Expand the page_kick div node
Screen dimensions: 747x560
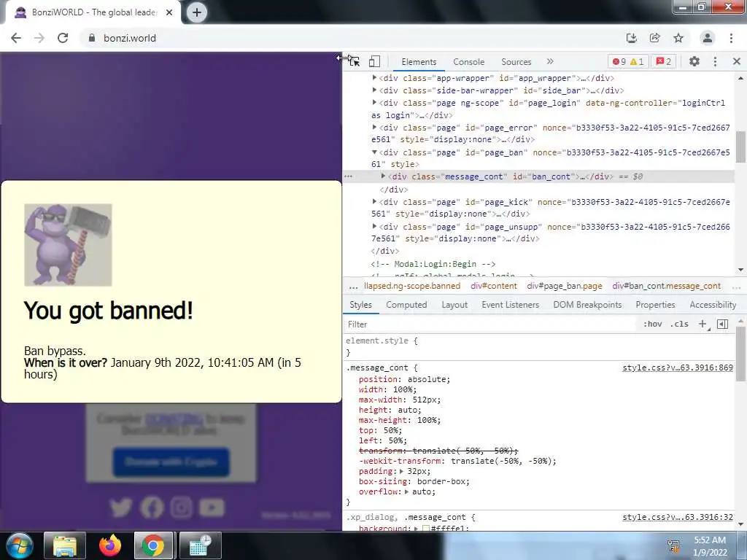374,201
